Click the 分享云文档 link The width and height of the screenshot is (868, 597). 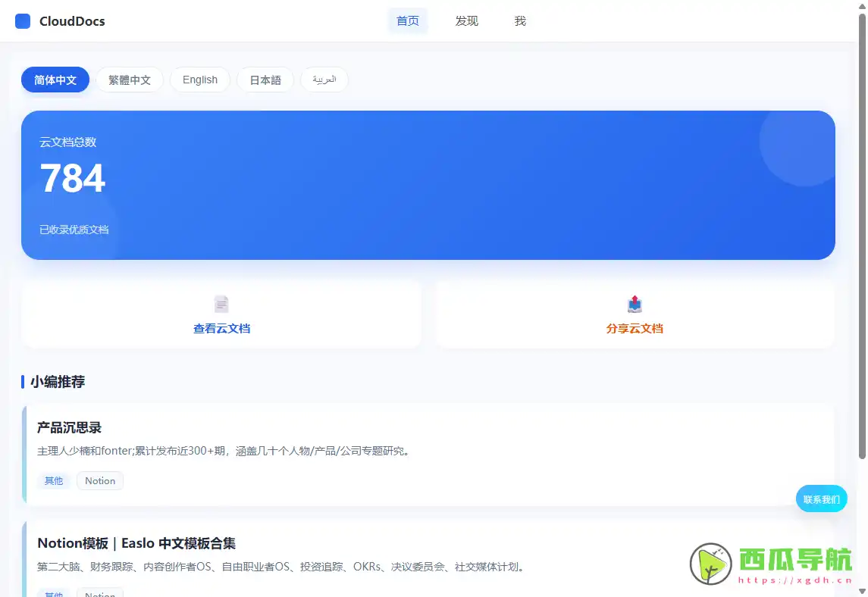634,328
